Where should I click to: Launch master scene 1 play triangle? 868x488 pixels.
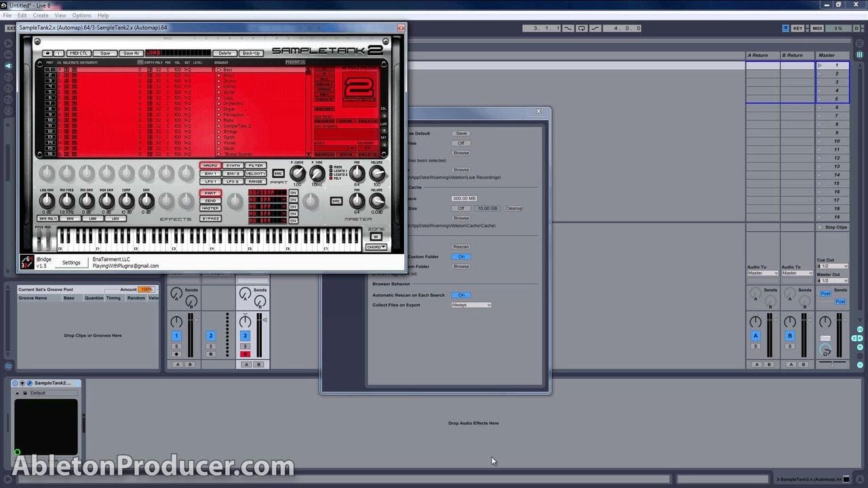tap(820, 66)
